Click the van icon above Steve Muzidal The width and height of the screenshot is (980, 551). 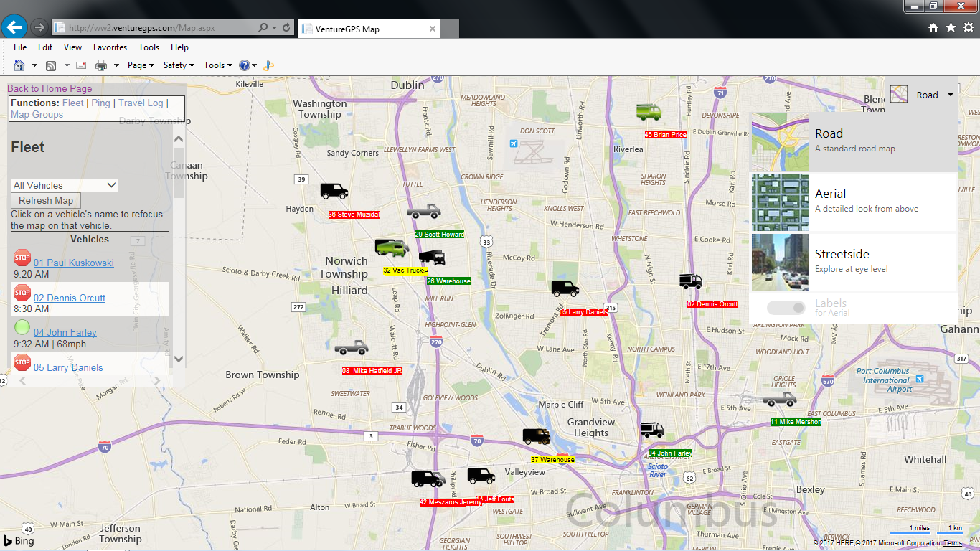(x=334, y=191)
